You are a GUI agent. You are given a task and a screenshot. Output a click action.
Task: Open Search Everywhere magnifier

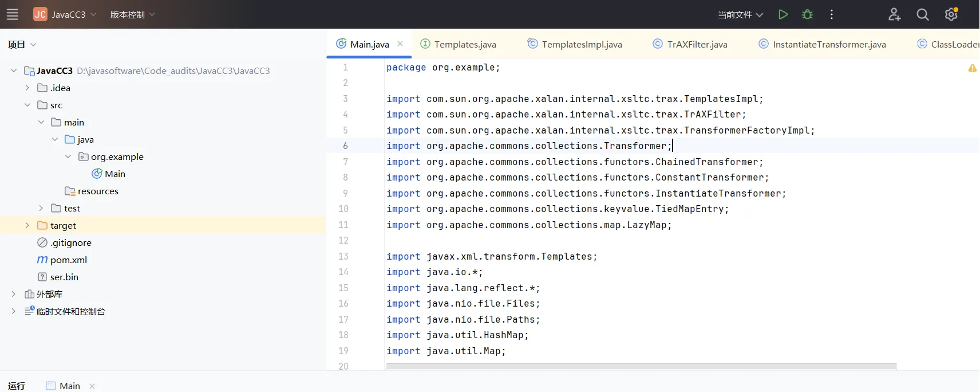[x=922, y=14]
